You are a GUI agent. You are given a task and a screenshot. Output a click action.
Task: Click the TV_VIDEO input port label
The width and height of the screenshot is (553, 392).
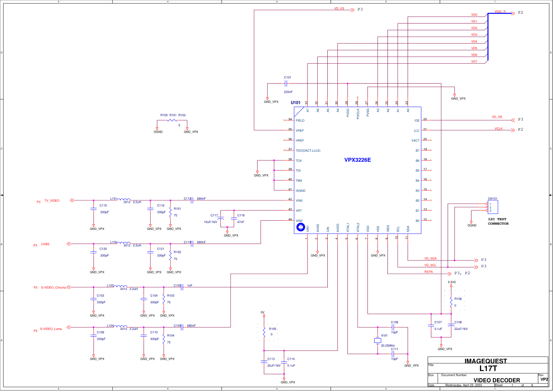[x=52, y=200]
